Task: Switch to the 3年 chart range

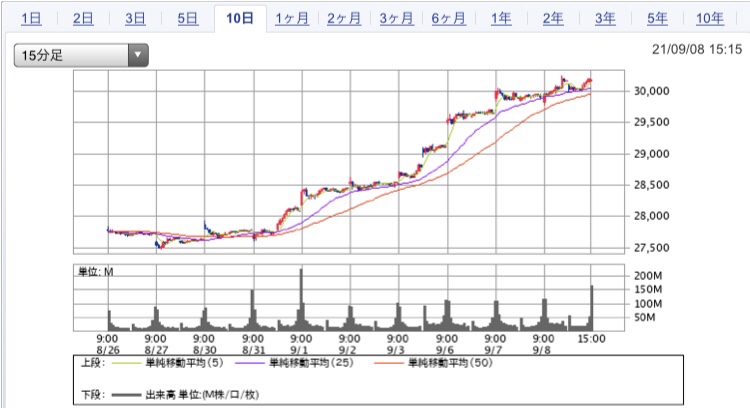Action: tap(605, 19)
